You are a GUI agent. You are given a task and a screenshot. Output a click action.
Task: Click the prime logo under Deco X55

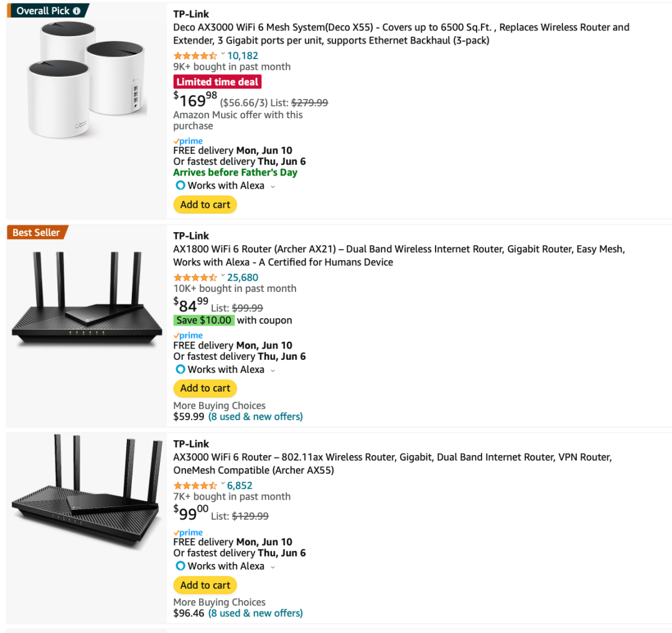[188, 141]
